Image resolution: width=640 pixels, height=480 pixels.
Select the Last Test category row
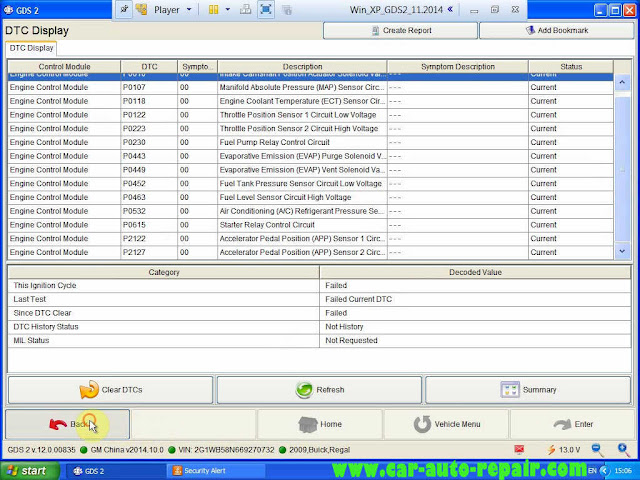(319, 299)
